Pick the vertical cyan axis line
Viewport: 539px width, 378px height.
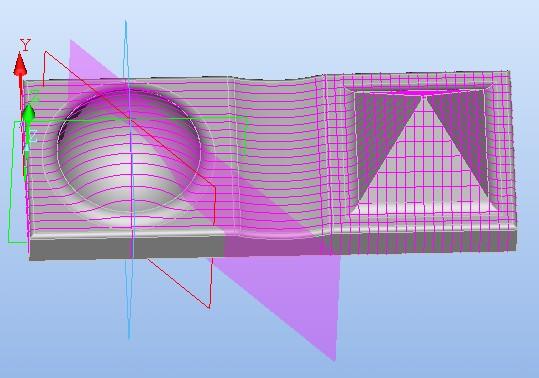[x=128, y=180]
